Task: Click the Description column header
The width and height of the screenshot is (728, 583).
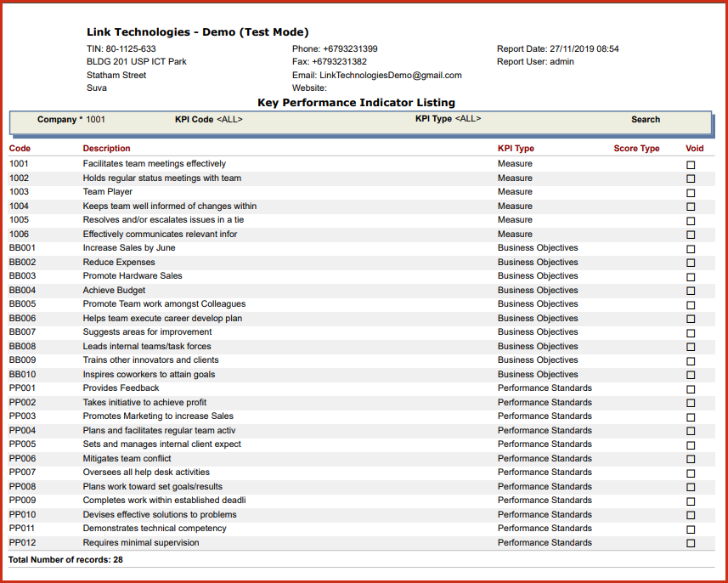Action: click(x=106, y=148)
